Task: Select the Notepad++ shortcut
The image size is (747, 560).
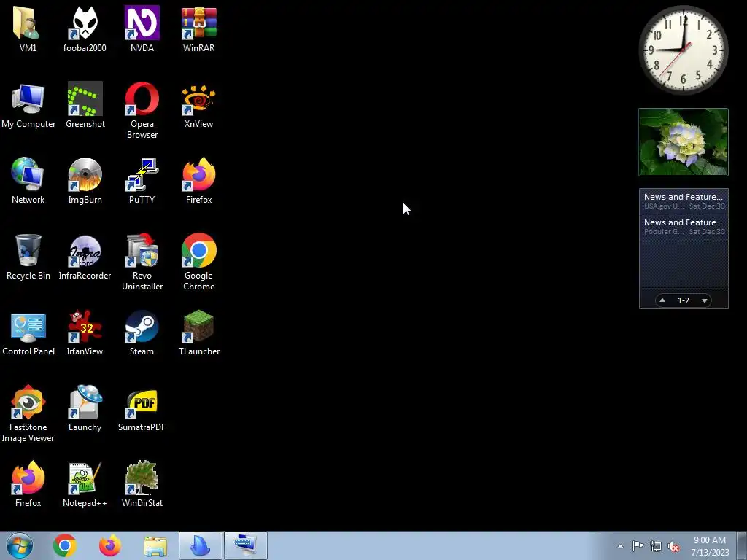Action: 85,484
